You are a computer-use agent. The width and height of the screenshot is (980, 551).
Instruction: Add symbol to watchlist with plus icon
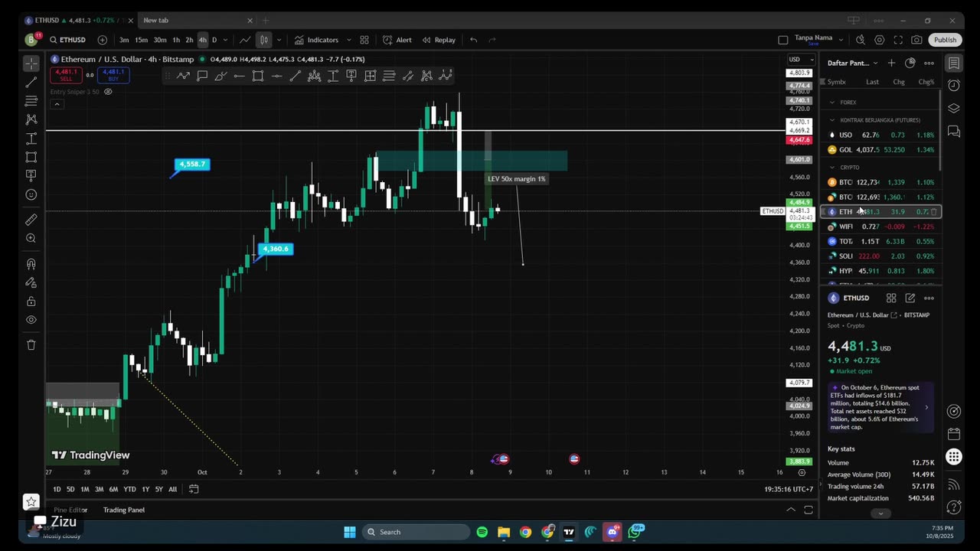click(x=891, y=63)
